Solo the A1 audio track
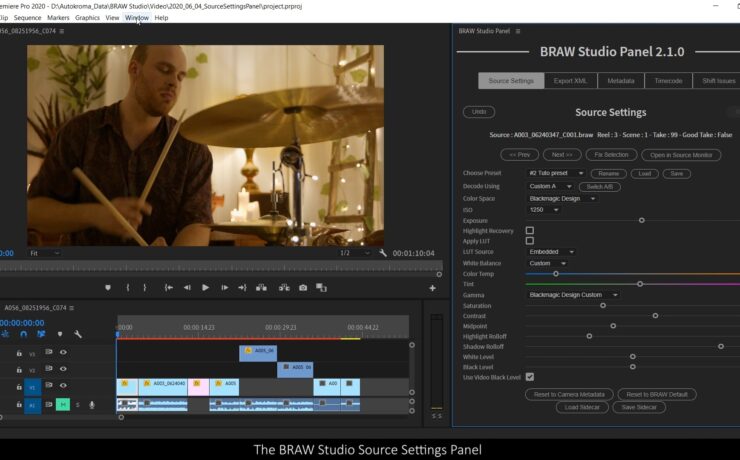Viewport: 740px width, 460px height. (x=78, y=404)
